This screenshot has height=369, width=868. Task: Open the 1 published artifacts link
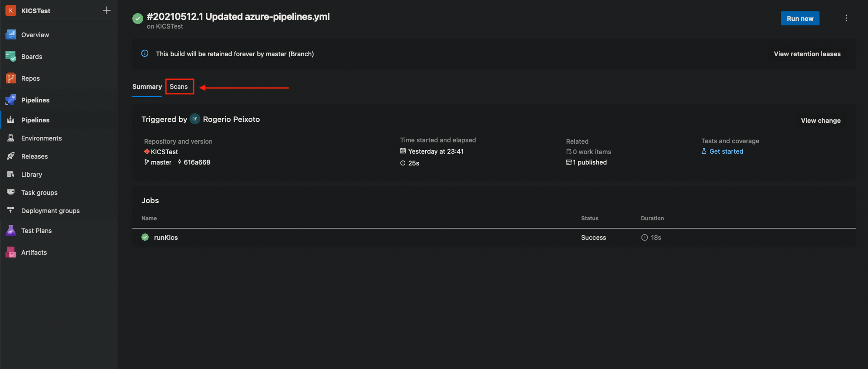point(590,162)
